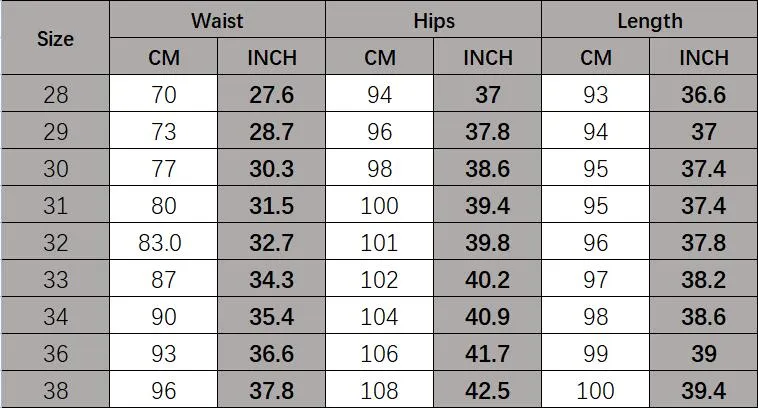The width and height of the screenshot is (758, 408).
Task: Select the 34.3 waist inch cell
Action: point(272,278)
